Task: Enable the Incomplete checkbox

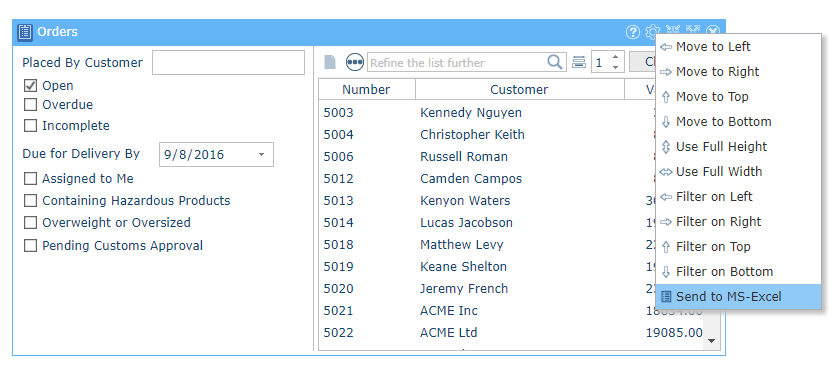Action: click(x=30, y=126)
